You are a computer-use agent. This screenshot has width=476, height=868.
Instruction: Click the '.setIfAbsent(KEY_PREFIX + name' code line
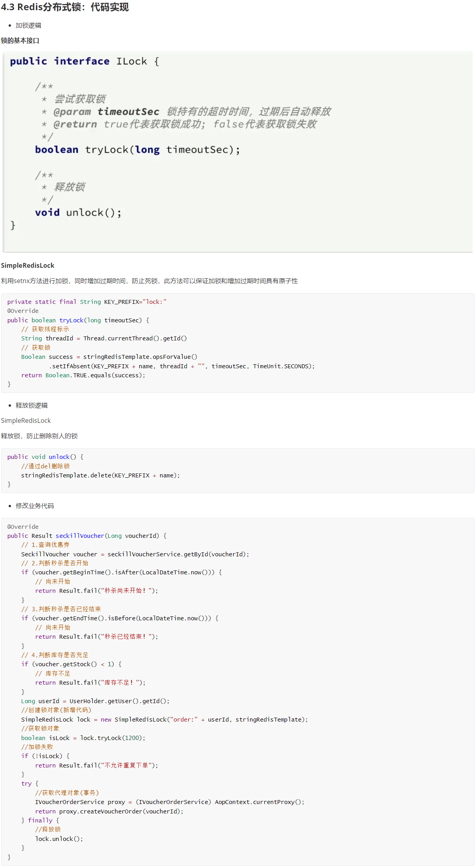click(181, 366)
